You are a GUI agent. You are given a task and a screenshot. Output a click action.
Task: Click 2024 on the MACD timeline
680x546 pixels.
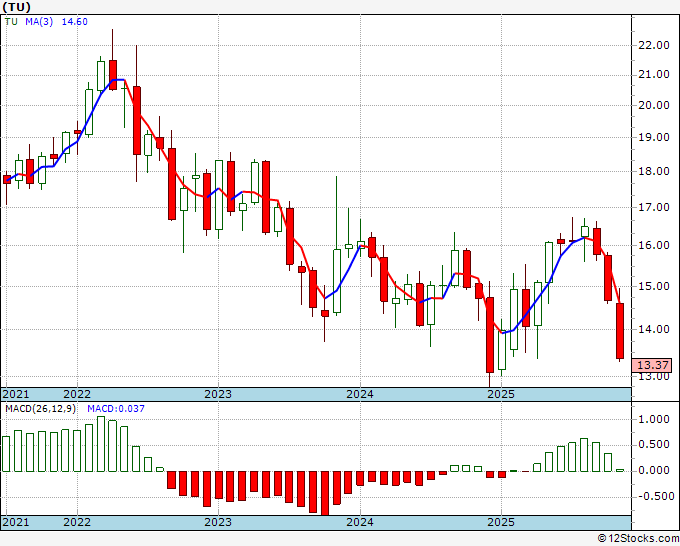360,522
